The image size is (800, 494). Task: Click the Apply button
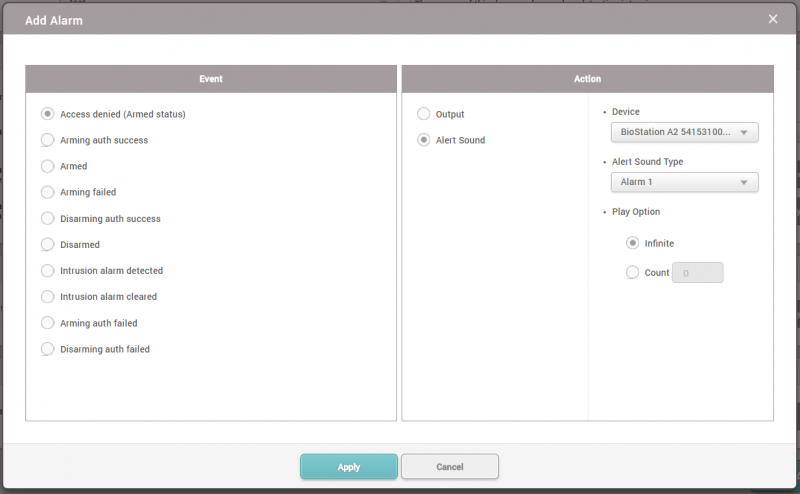[348, 467]
